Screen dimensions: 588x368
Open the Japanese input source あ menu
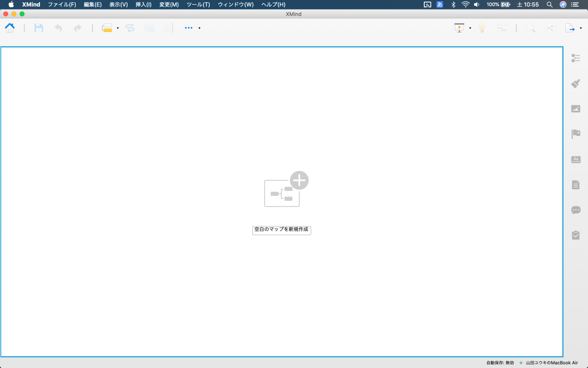pos(440,5)
